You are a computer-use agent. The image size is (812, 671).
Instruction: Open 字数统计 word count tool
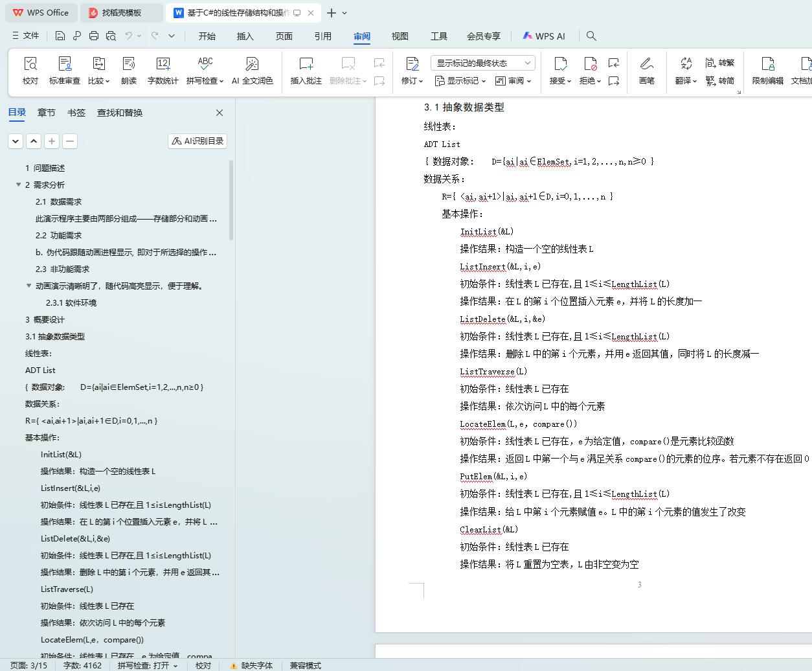(163, 70)
